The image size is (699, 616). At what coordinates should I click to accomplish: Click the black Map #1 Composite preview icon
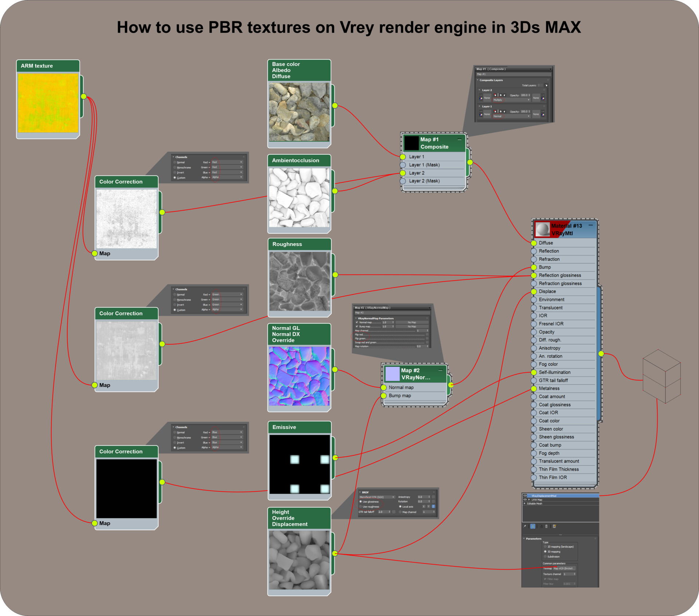coord(411,143)
